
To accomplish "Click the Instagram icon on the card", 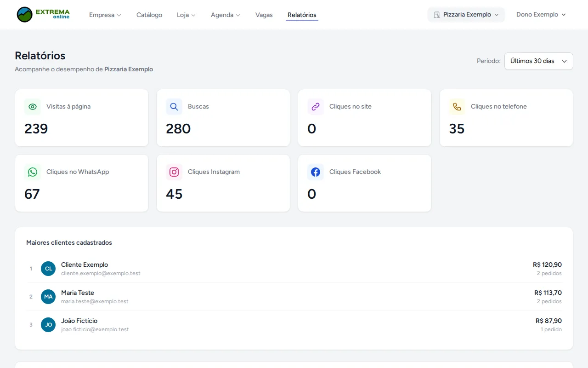I will pos(174,172).
